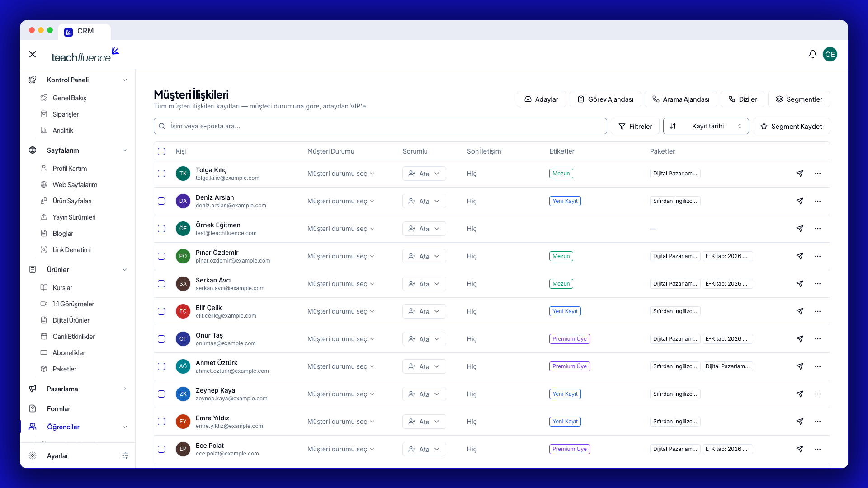The image size is (868, 488).
Task: Send message to Örnek Eğitmen
Action: [x=799, y=229]
